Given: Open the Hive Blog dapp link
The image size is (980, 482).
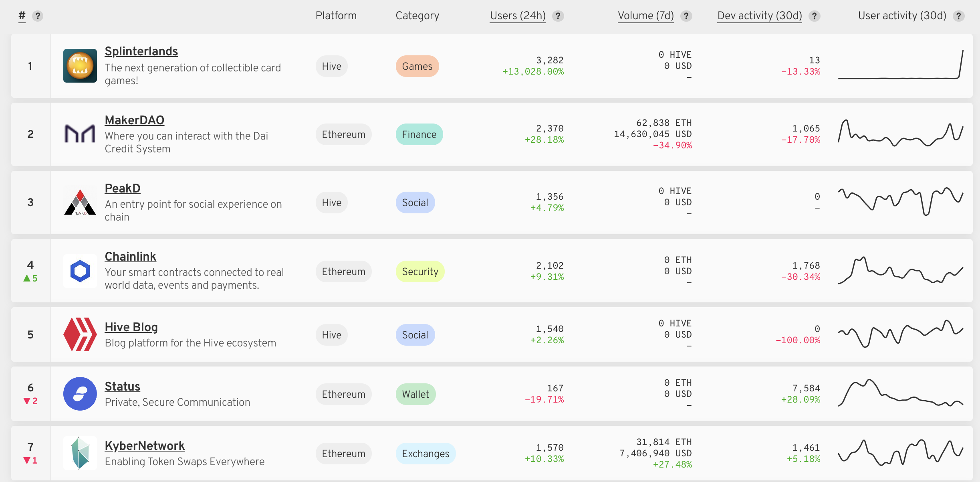Looking at the screenshot, I should [131, 327].
